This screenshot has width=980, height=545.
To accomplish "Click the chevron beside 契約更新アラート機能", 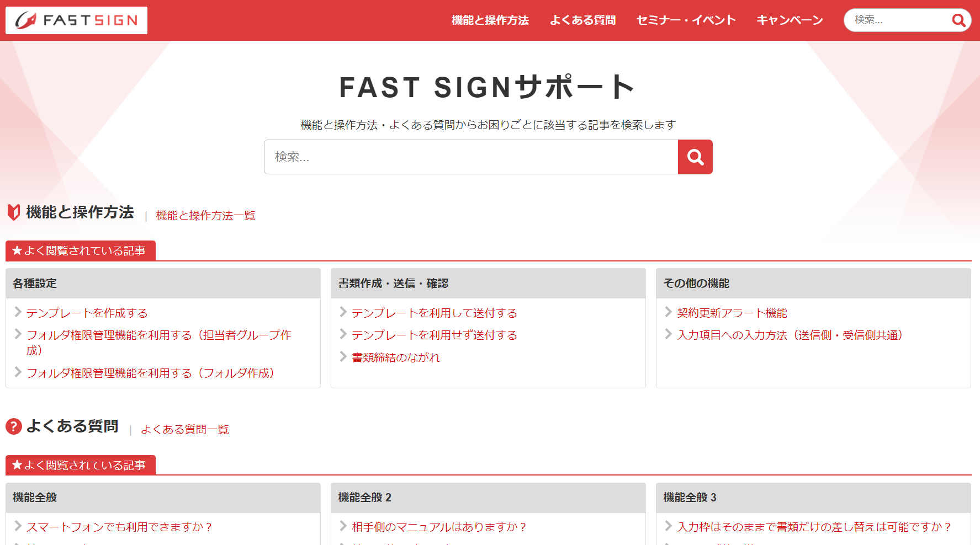I will click(x=668, y=312).
